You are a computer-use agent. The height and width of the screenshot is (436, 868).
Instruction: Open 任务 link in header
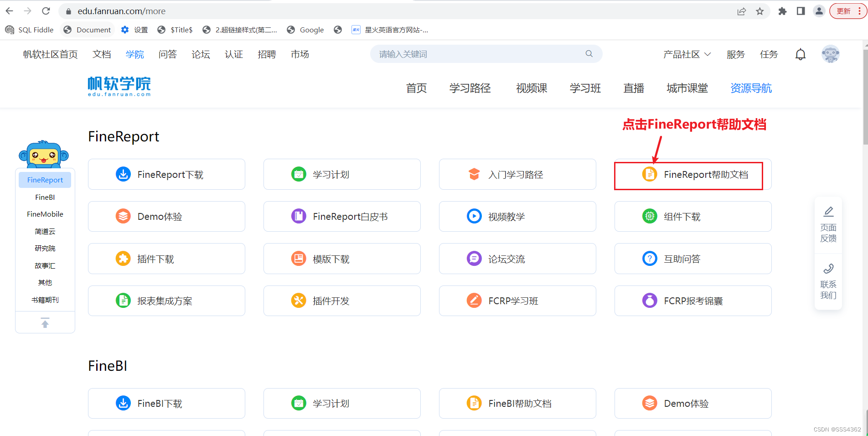click(769, 54)
